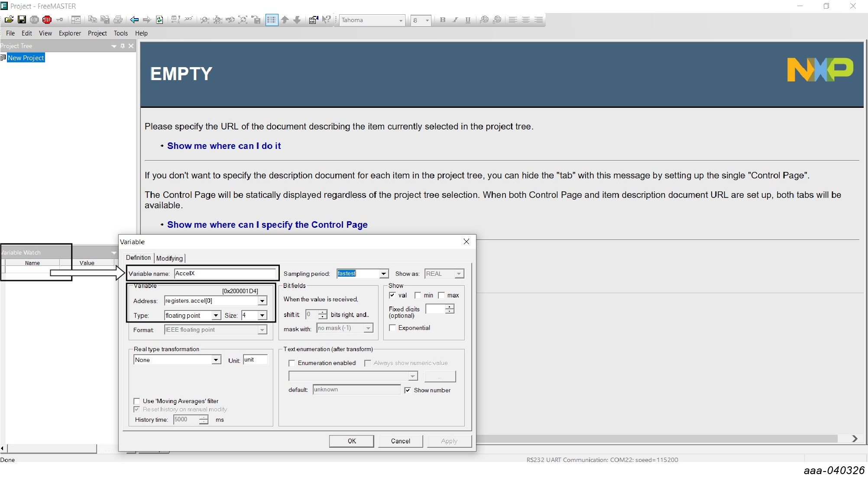Enable the Exponential checkbox
868x478 pixels.
[x=392, y=328]
